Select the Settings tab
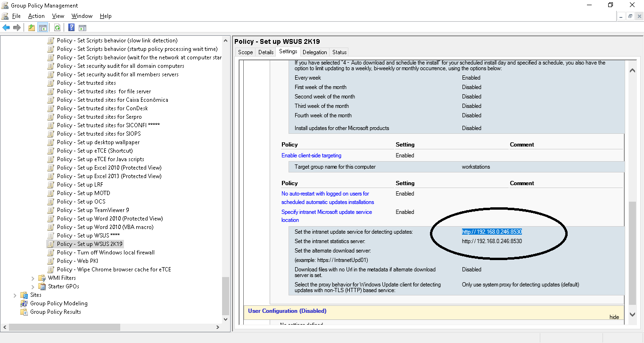The width and height of the screenshot is (644, 343). tap(288, 51)
